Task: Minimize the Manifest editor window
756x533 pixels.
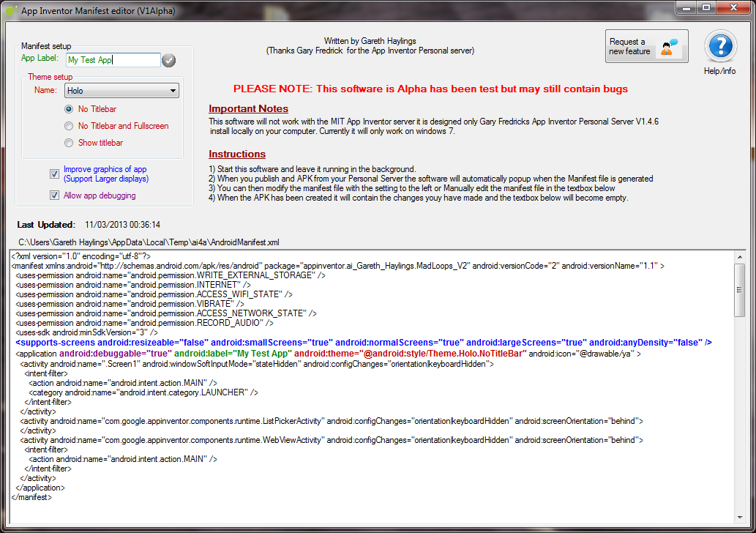Action: (x=686, y=8)
